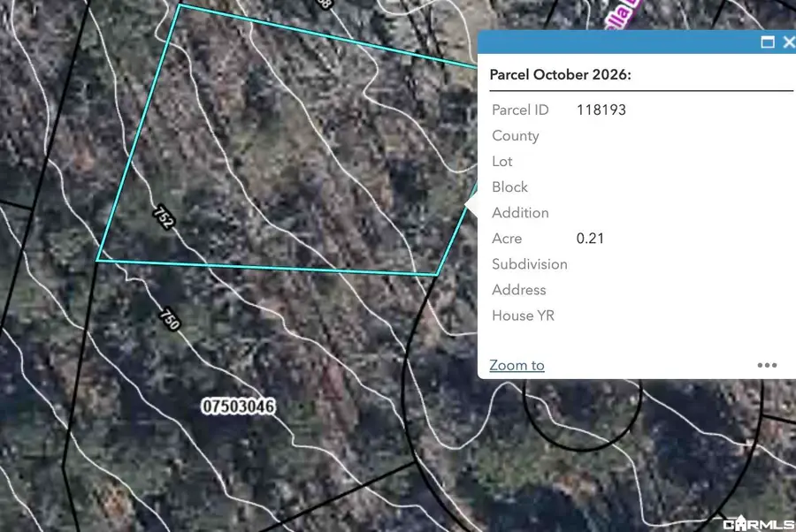
Task: Click the 'Acre' field label
Action: pyautogui.click(x=507, y=239)
